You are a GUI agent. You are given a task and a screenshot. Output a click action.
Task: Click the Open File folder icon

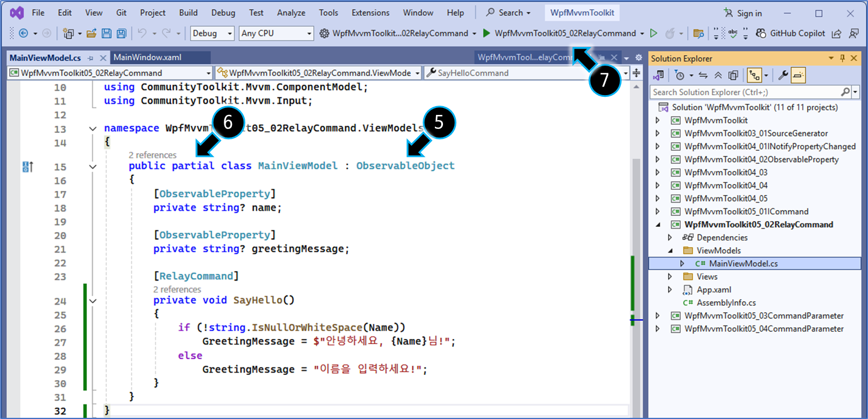(91, 34)
